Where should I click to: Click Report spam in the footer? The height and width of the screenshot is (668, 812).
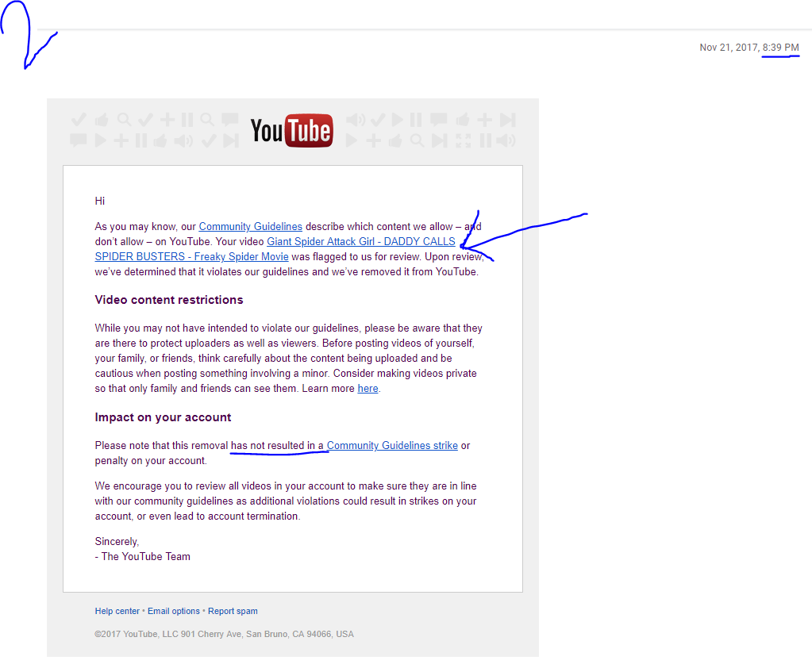pos(233,611)
